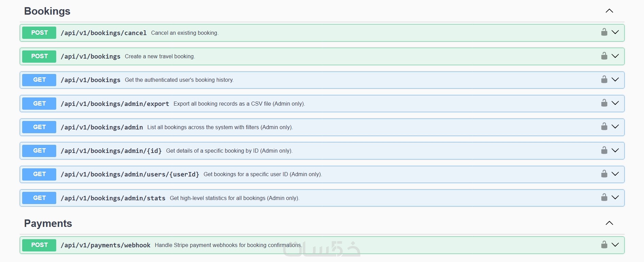
Task: Click lock icon on admin stats endpoint
Action: [x=604, y=198]
